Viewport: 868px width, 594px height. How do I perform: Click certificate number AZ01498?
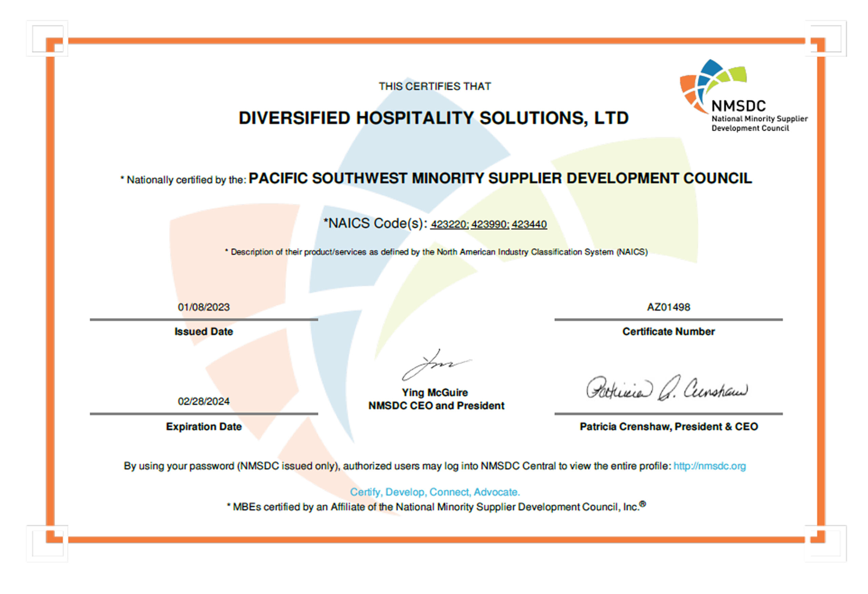click(669, 307)
